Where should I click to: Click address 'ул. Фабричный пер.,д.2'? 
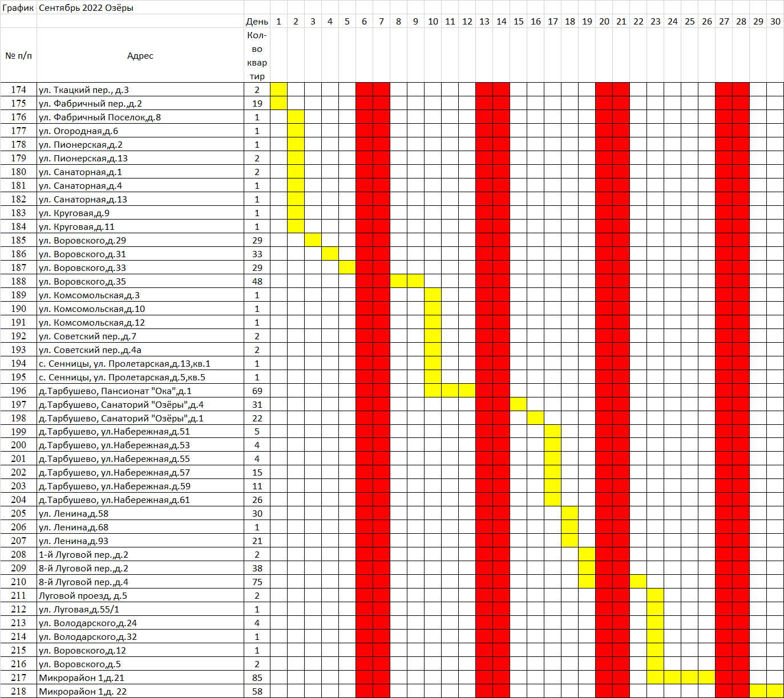tap(140, 103)
